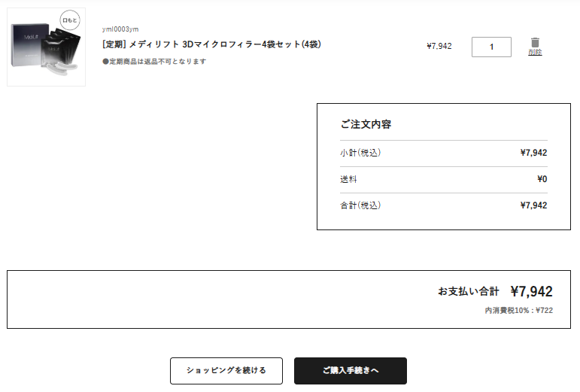580x392 pixels.
Task: Click the trash can delete icon
Action: point(535,42)
